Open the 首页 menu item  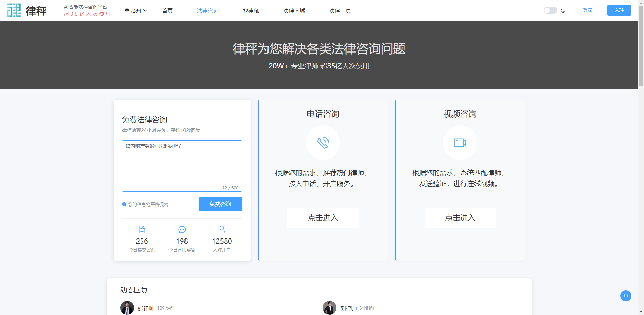click(x=167, y=11)
